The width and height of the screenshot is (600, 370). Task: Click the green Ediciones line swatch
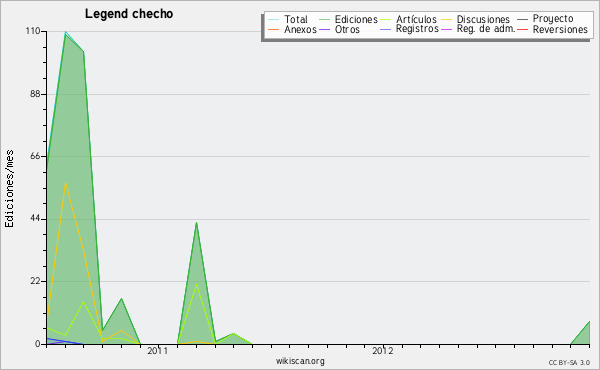[x=324, y=19]
